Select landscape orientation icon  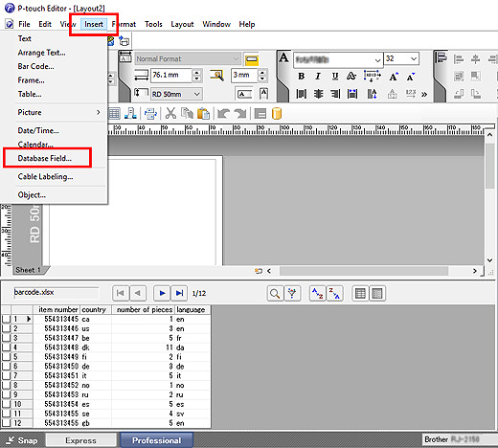pyautogui.click(x=244, y=94)
